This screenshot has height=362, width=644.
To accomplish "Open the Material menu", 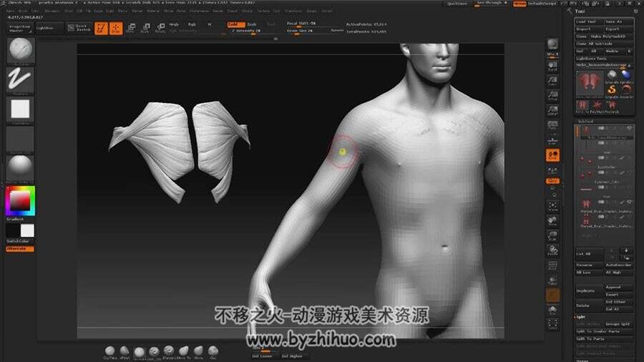I will 153,11.
